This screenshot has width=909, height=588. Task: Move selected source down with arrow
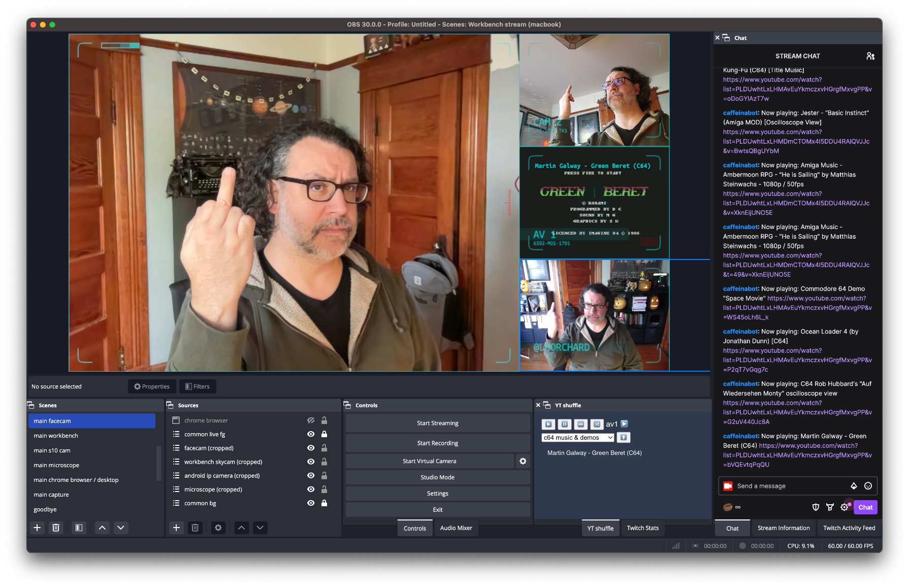pos(260,528)
